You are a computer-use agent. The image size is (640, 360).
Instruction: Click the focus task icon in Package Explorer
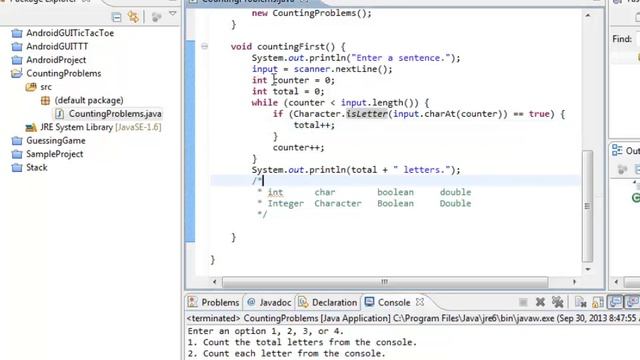point(156,17)
